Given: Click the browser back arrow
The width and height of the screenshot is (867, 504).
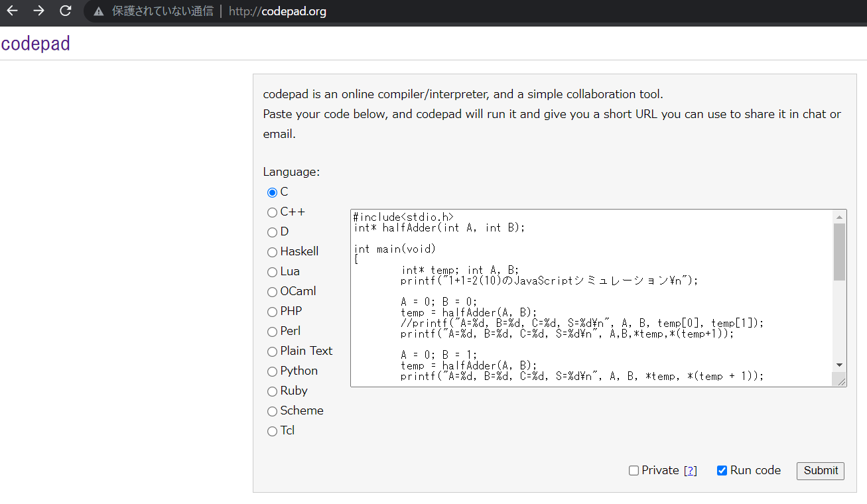Looking at the screenshot, I should point(12,11).
